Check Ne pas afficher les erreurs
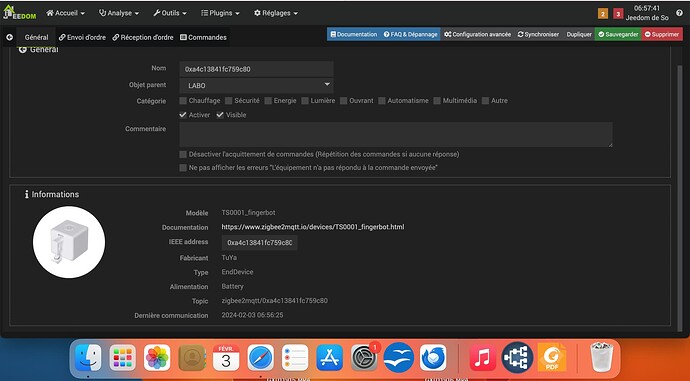Screen dimensions: 690x381 point(183,168)
